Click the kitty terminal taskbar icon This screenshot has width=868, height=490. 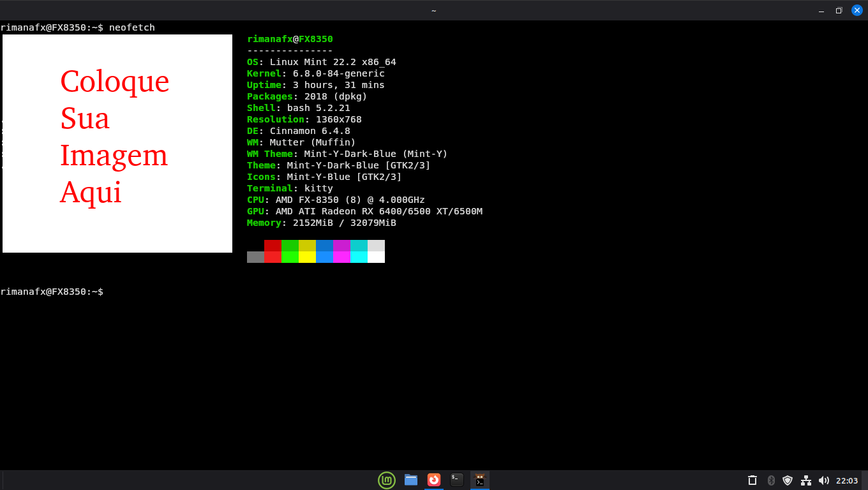[480, 480]
